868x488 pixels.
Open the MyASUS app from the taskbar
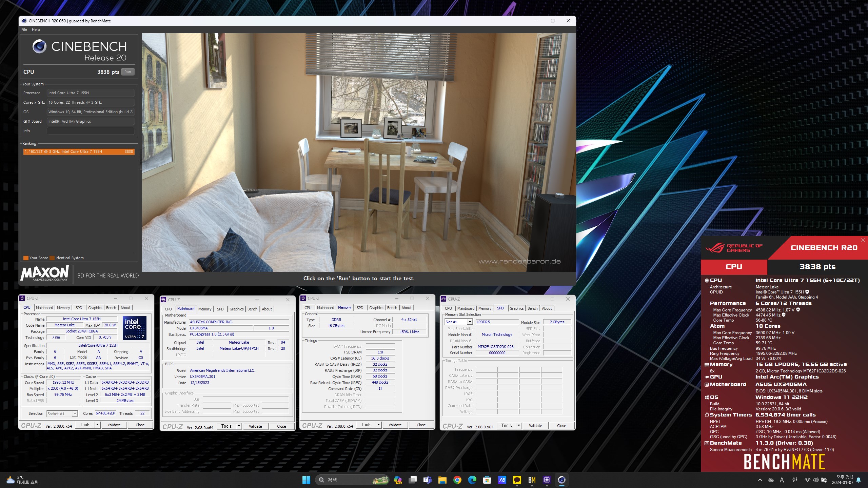pyautogui.click(x=502, y=480)
